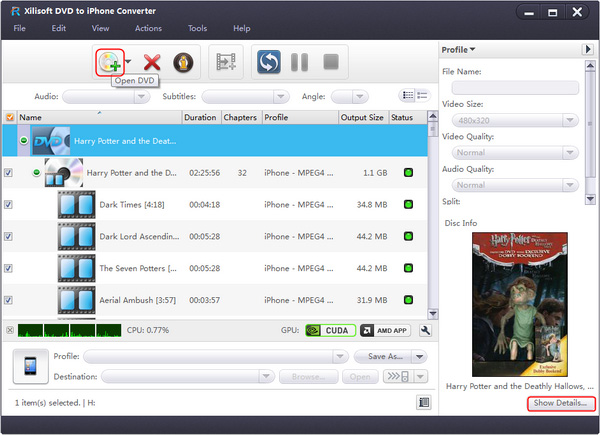
Task: Uncheck the Aerial Ambush checkbox
Action: coord(8,300)
